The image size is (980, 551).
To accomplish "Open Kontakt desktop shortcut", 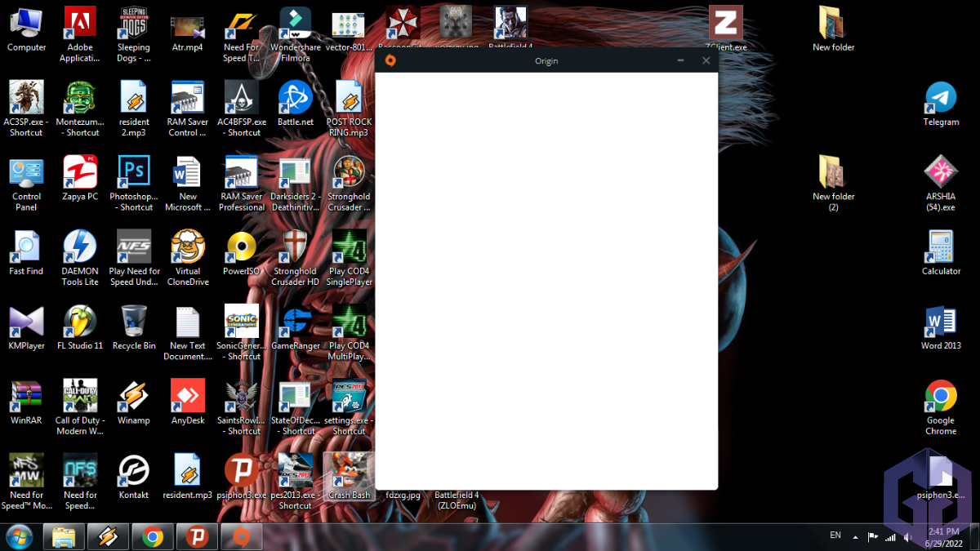I will coord(134,475).
